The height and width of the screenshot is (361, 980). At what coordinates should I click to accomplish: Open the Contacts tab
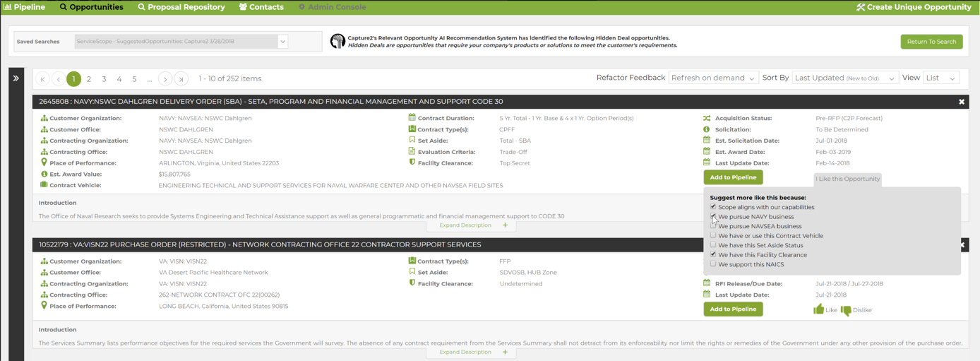261,7
